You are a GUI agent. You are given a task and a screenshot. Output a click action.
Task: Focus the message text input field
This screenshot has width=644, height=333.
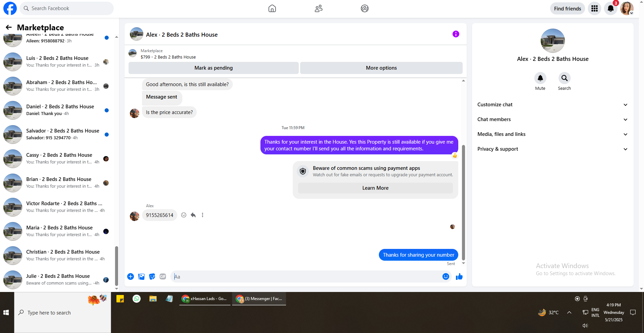coord(306,276)
